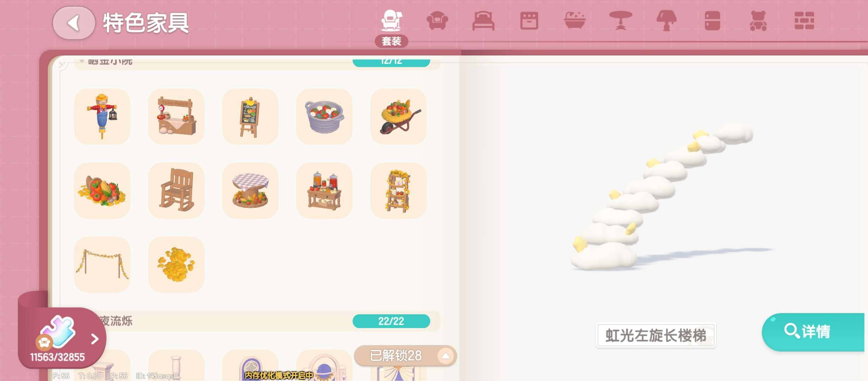868x381 pixels.
Task: Click the 详情 details button
Action: coord(813,332)
